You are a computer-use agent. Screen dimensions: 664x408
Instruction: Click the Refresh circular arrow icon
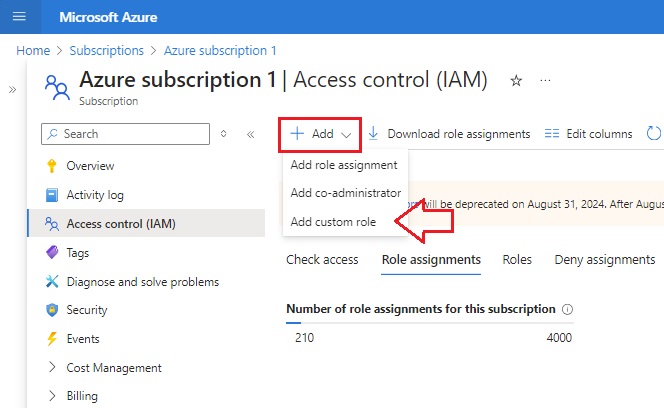[x=653, y=133]
